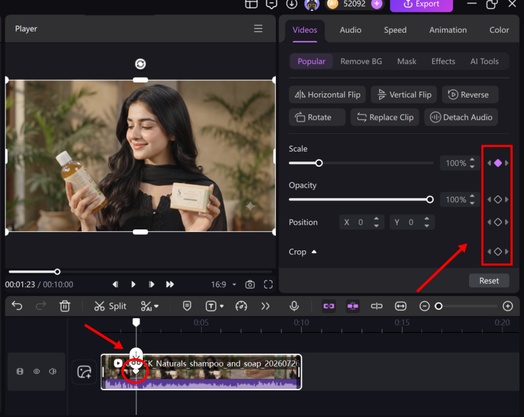Add a marker with the marker icon
The image size is (524, 417).
point(187,306)
